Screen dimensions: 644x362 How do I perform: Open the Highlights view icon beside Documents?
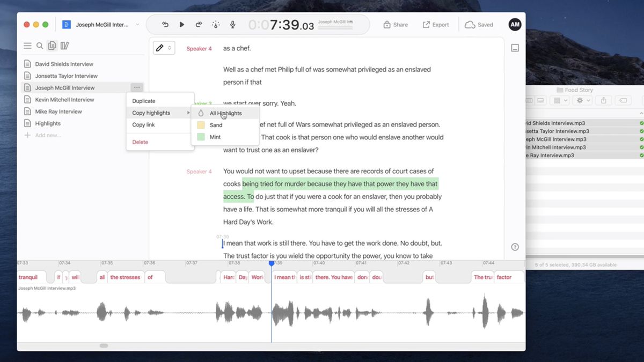point(64,46)
